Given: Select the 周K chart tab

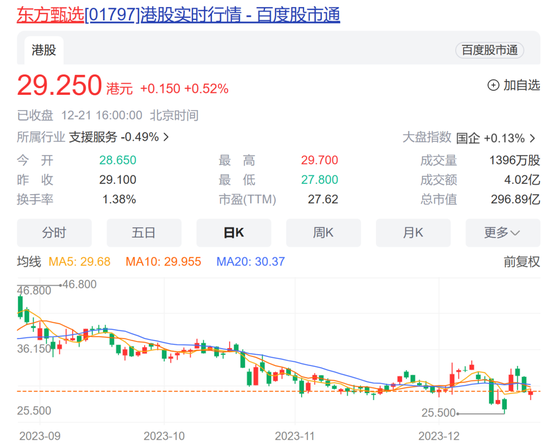Looking at the screenshot, I should [x=323, y=232].
